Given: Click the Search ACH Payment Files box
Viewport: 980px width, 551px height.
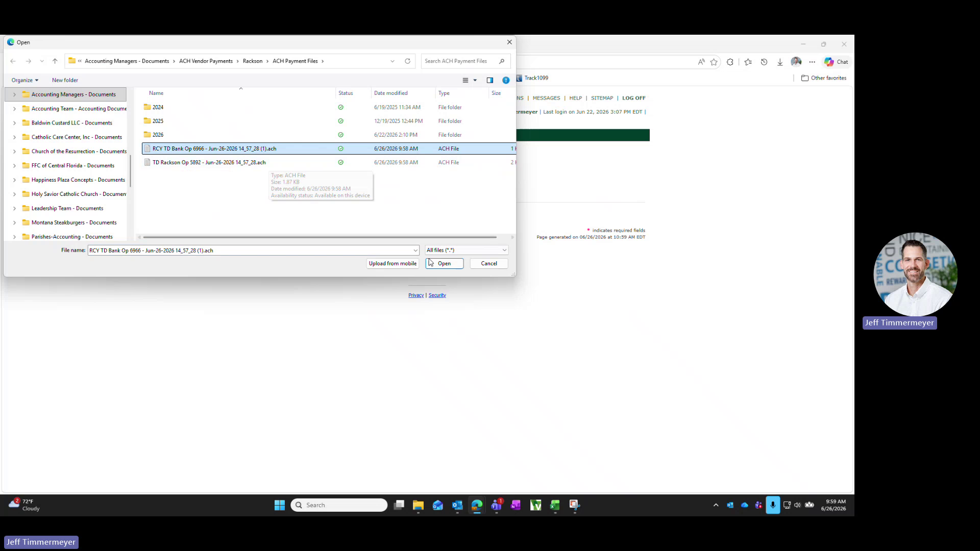Looking at the screenshot, I should click(465, 61).
